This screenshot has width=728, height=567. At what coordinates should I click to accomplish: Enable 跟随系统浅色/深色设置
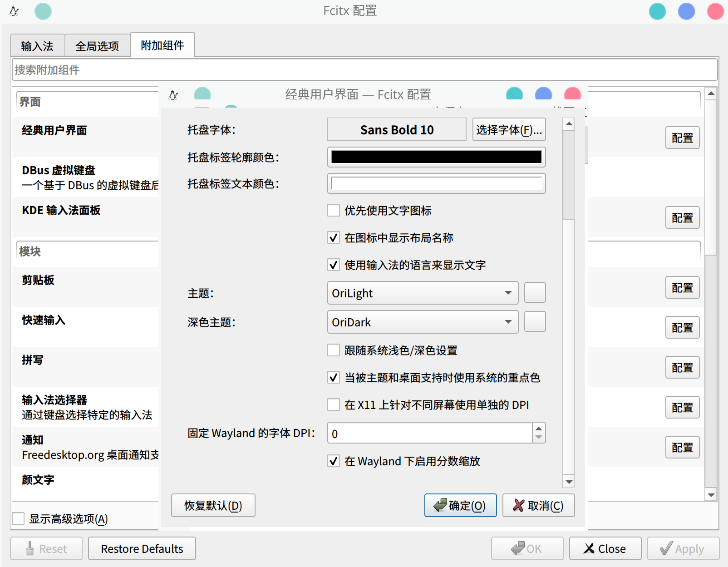point(334,350)
